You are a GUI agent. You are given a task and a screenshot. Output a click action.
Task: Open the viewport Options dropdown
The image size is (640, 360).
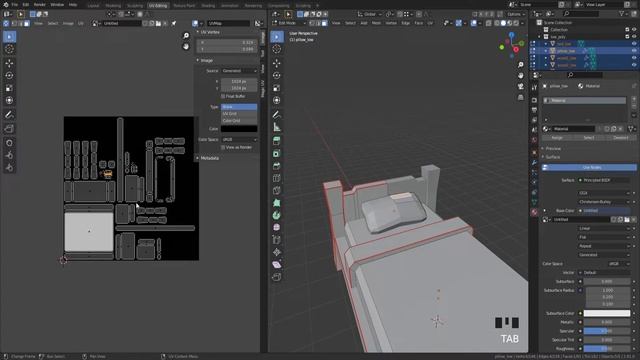tap(516, 14)
